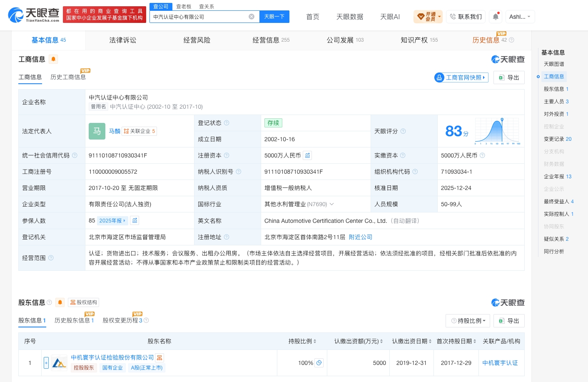The width and height of the screenshot is (588, 382).
Task: Click the help icon next to 统一社会信用代码
Action: 75,155
